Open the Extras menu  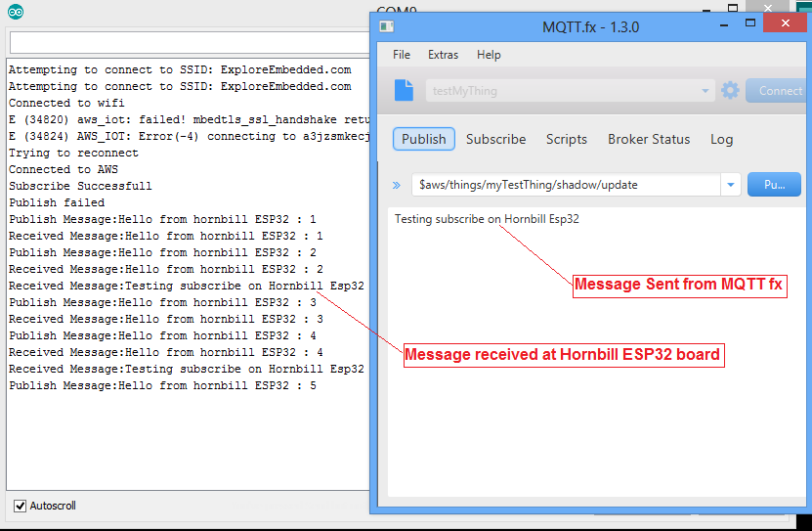[x=443, y=55]
